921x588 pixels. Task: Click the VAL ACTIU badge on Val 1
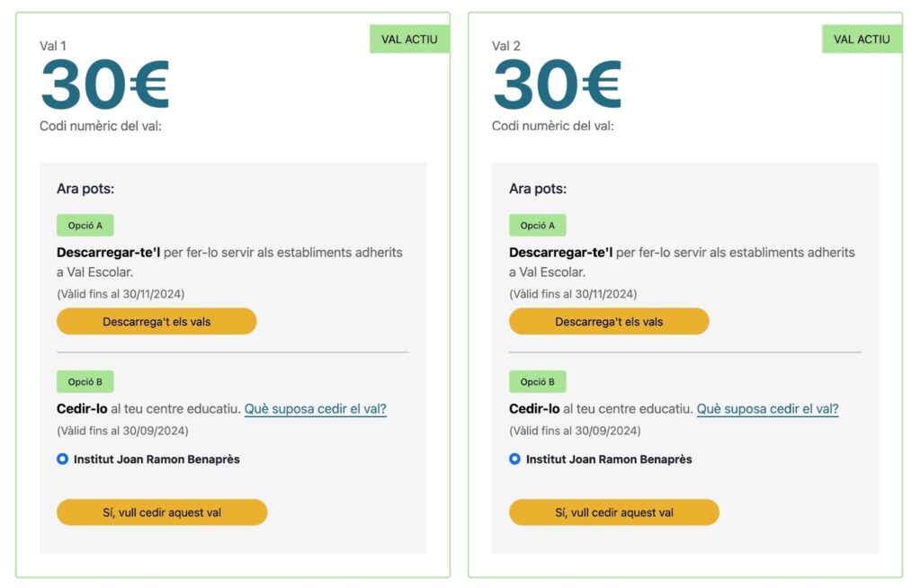tap(409, 40)
